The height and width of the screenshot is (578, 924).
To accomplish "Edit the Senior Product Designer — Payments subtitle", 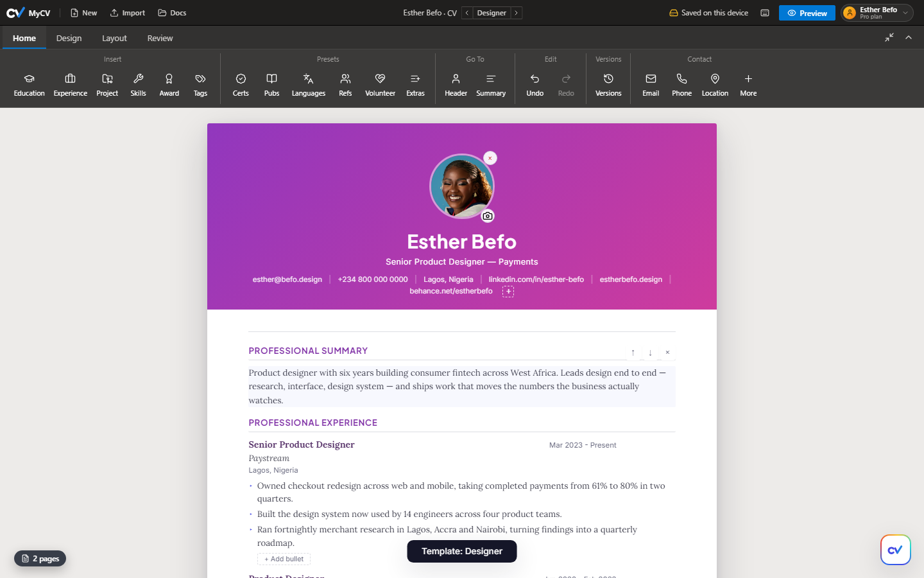I will tap(462, 261).
